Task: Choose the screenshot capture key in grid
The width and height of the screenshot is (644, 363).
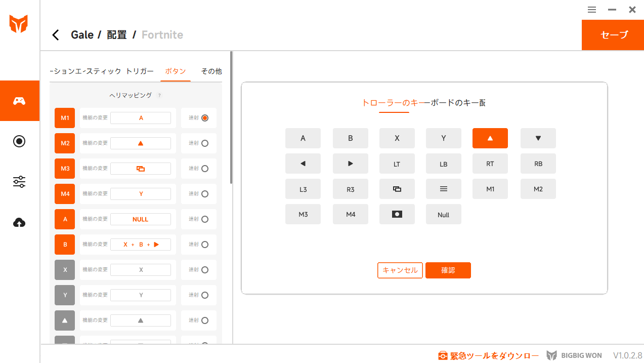Action: pos(397,214)
